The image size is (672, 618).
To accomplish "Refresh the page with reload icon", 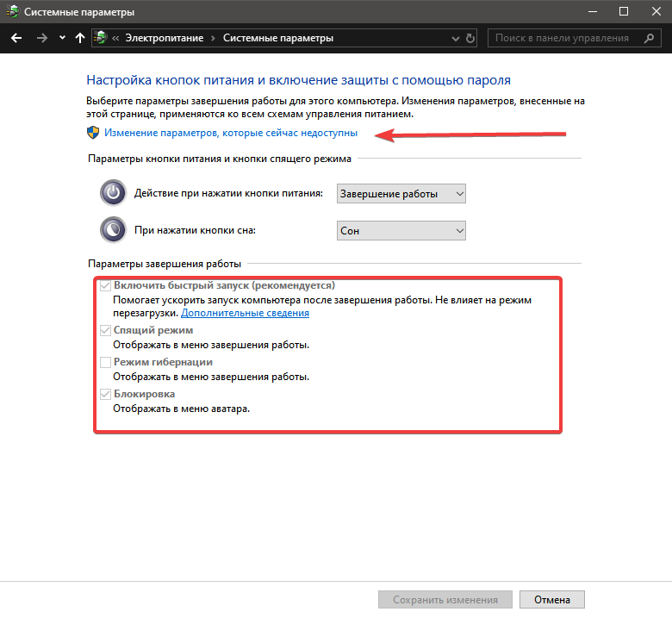I will [x=470, y=38].
